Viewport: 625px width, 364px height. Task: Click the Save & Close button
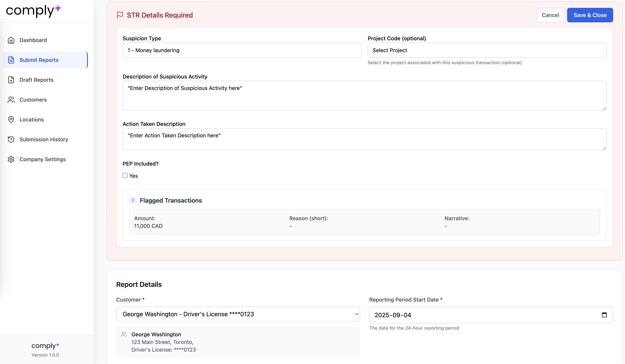590,15
